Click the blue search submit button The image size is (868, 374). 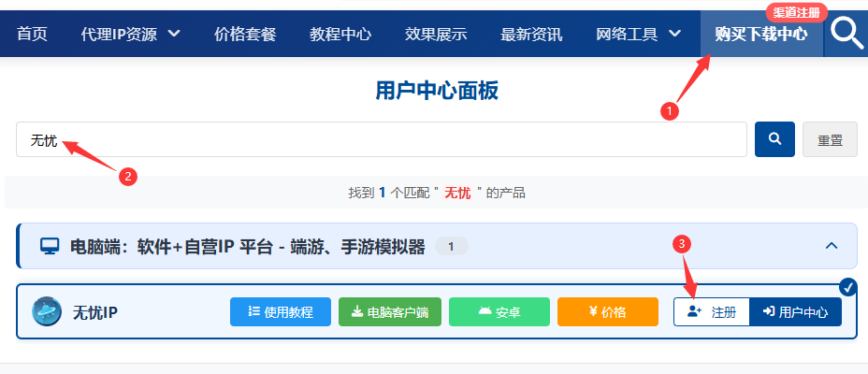[x=775, y=139]
